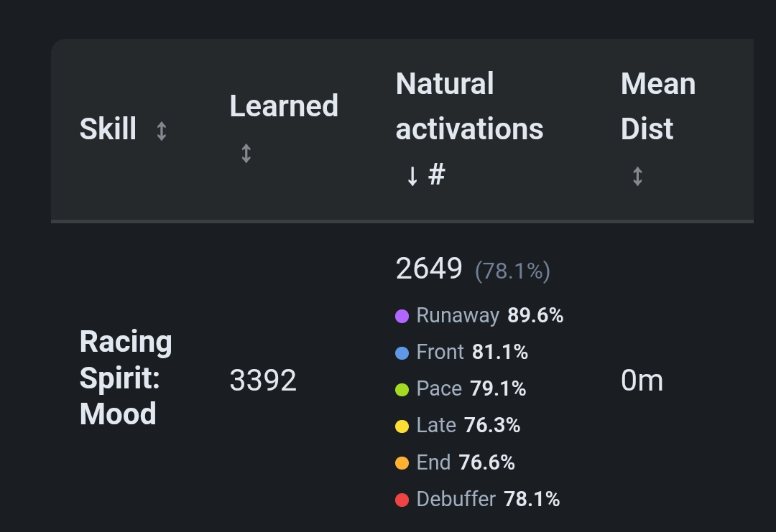The height and width of the screenshot is (532, 776).
Task: Click the purple Runaway color dot
Action: pos(402,316)
